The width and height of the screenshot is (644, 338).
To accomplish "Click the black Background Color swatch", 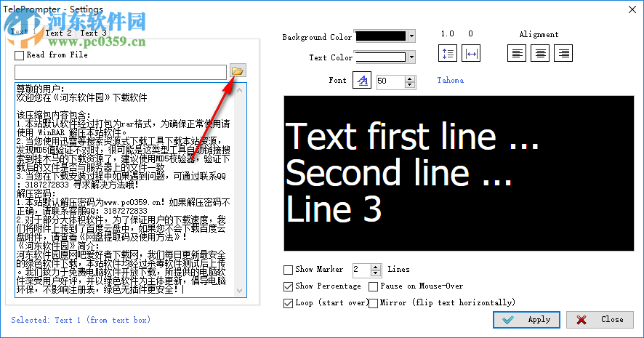I will coord(381,36).
